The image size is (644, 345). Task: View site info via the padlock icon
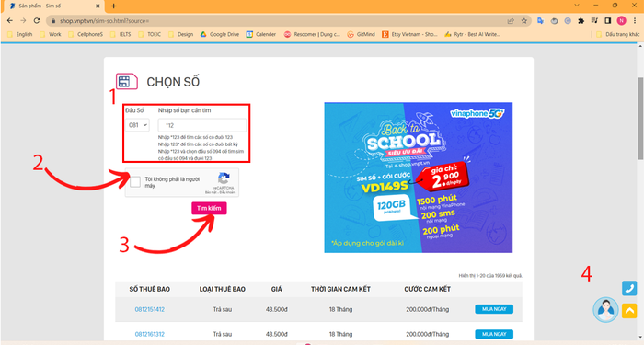tap(53, 21)
